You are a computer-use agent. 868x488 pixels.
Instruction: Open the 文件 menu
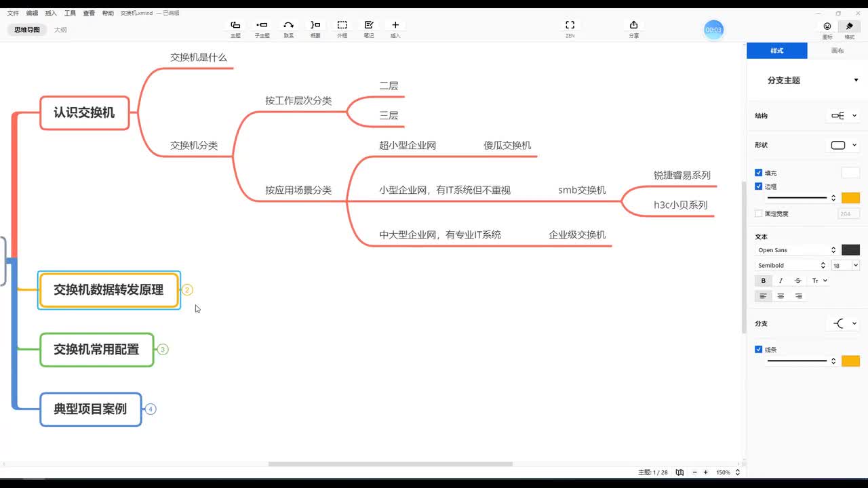coord(13,13)
